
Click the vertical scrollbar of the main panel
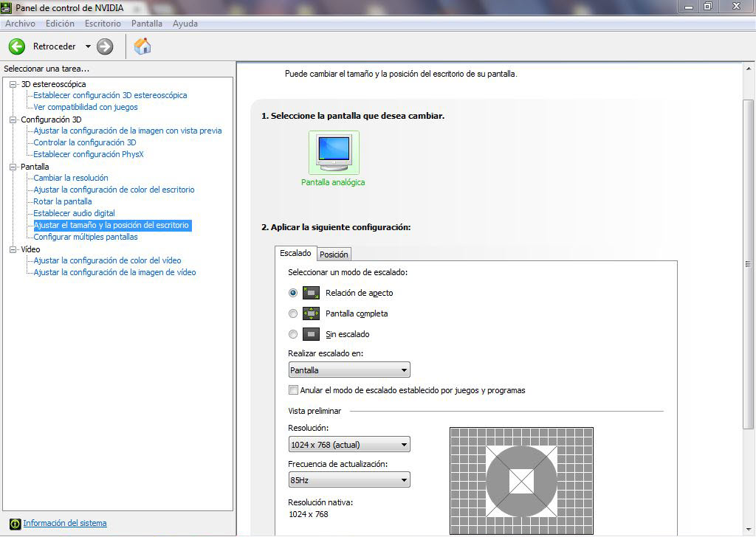point(749,263)
